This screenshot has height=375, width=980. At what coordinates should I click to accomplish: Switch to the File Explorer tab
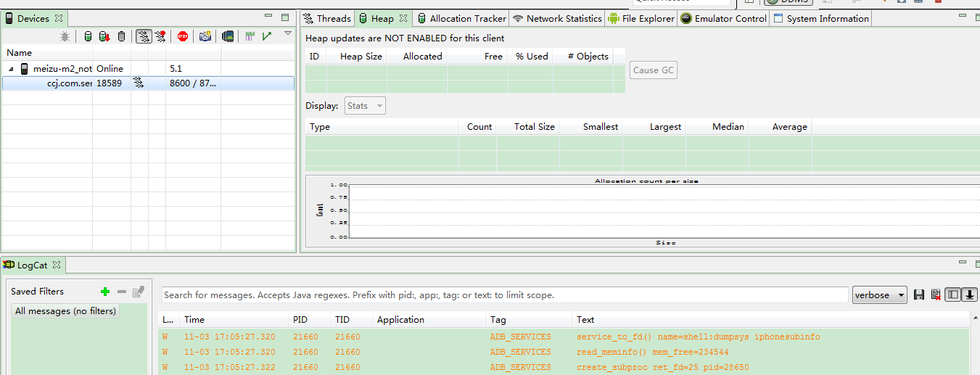click(641, 19)
